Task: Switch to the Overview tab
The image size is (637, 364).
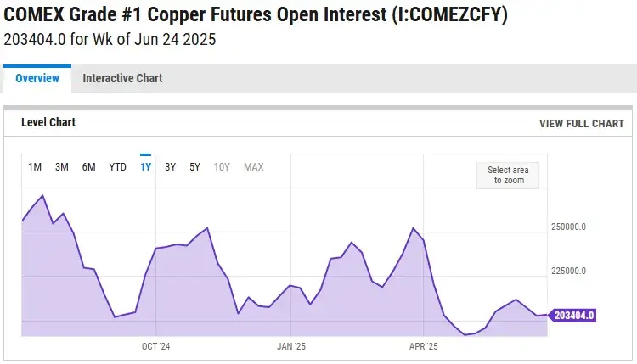Action: [x=37, y=78]
